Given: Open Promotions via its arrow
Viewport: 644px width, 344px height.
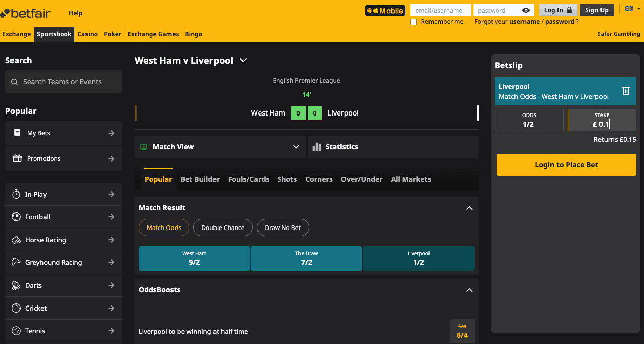Looking at the screenshot, I should coord(111,158).
